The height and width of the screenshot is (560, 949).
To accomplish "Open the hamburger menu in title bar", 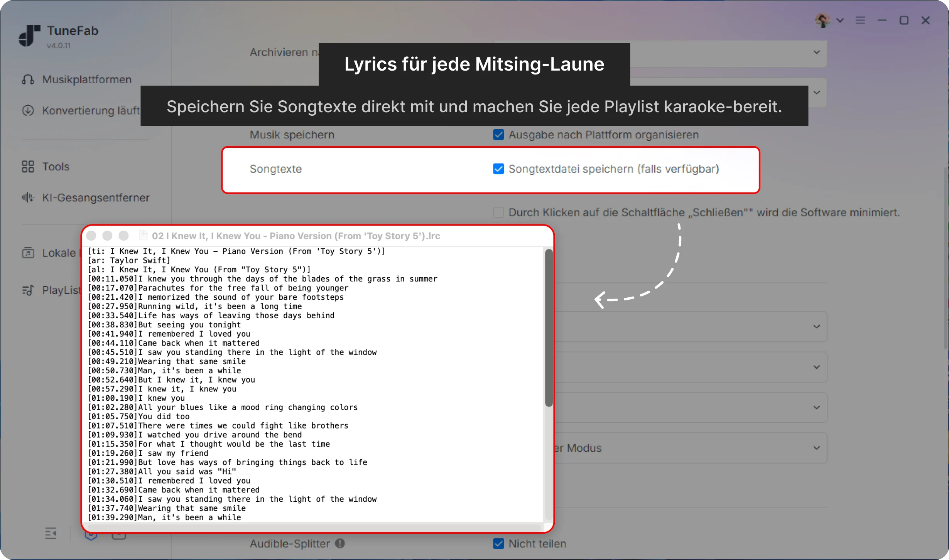I will pos(860,20).
